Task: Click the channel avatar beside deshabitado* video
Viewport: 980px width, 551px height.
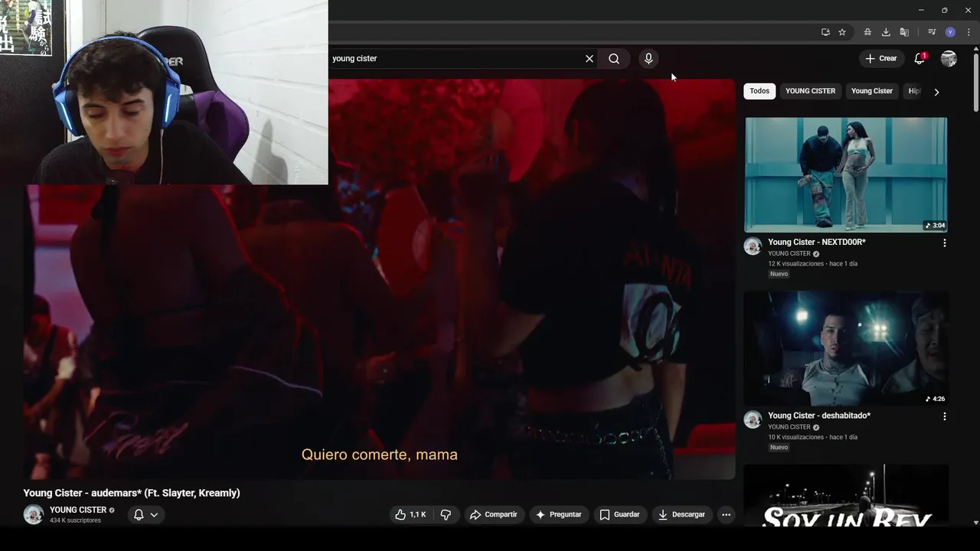Action: tap(753, 419)
